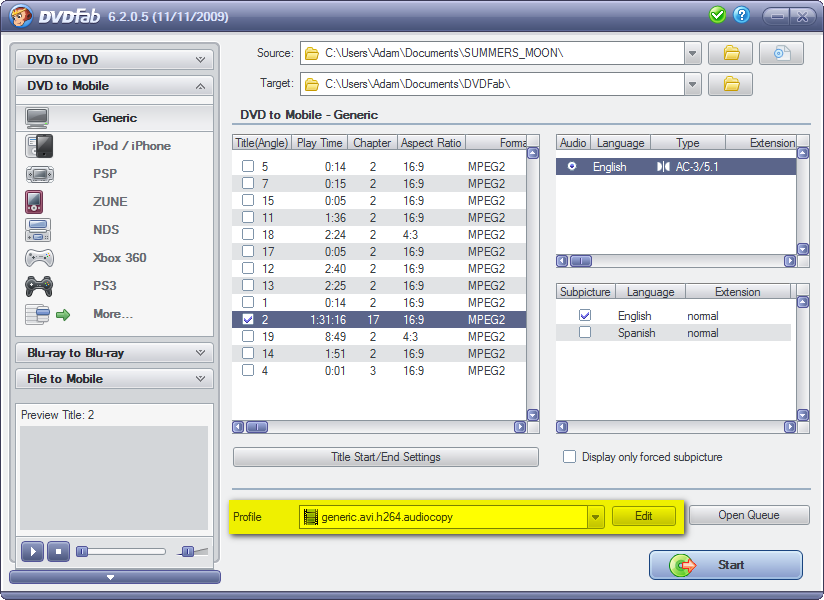Open the File to Mobile section
This screenshot has width=824, height=600.
[114, 379]
